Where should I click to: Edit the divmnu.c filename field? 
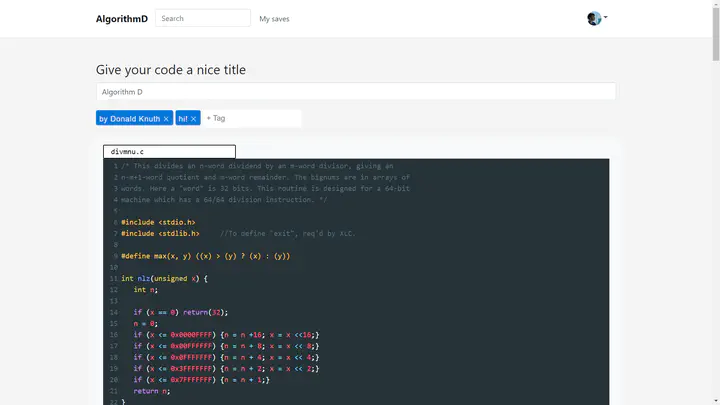170,152
